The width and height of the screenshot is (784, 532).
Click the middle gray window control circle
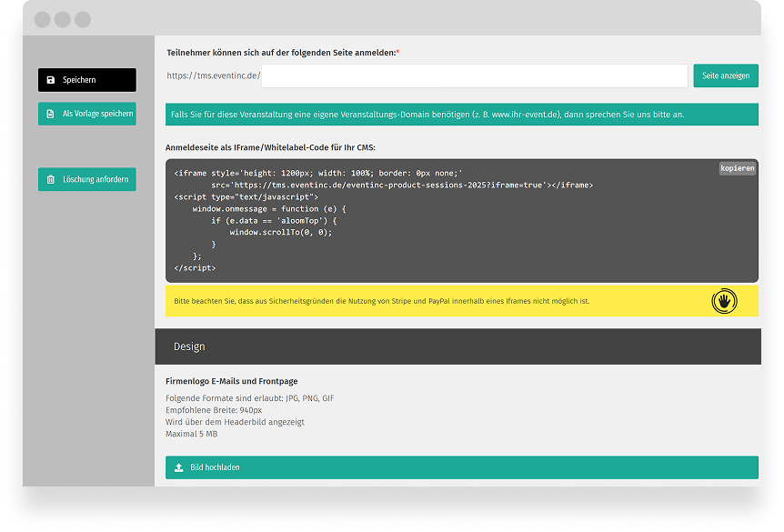(63, 19)
